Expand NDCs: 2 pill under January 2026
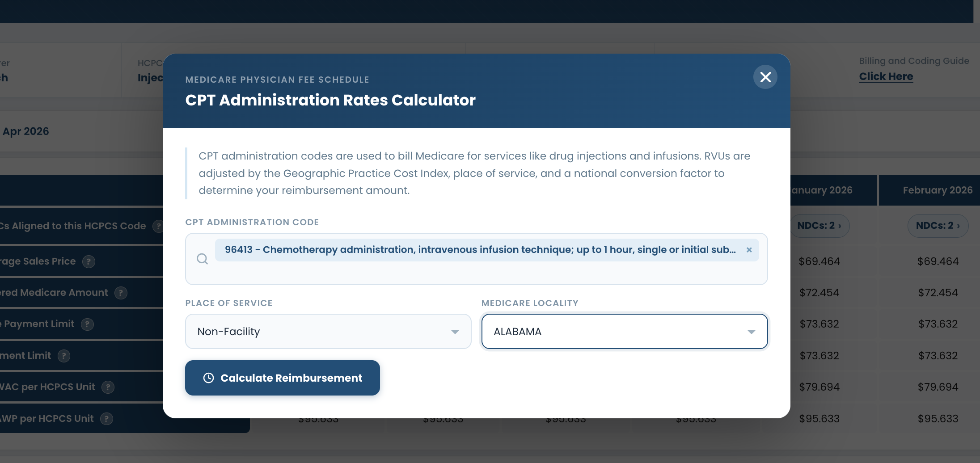 [x=819, y=226]
